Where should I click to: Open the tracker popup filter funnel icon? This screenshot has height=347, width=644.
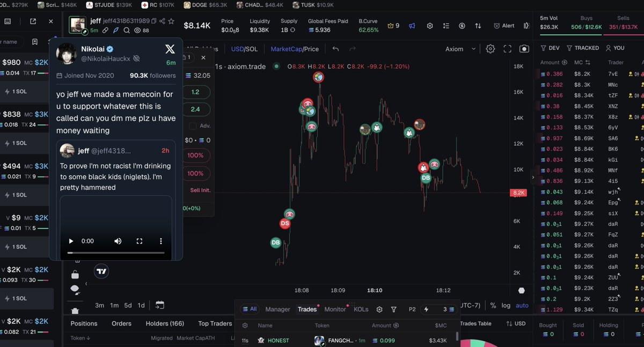tap(393, 309)
